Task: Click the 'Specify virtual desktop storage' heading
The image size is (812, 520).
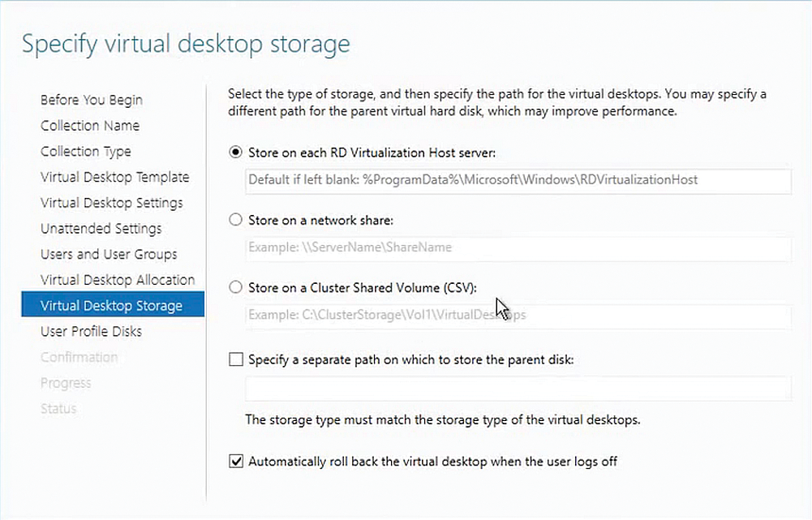Action: point(187,44)
